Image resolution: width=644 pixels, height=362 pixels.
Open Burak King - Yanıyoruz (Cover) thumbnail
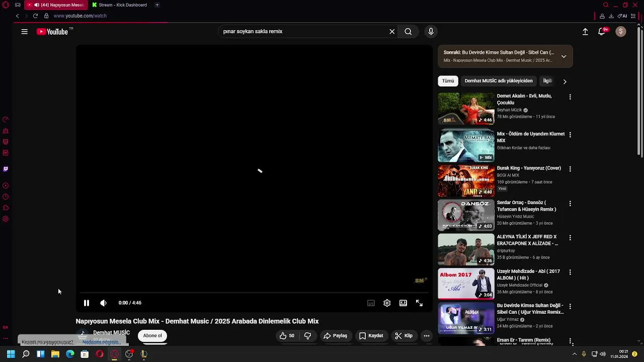466,180
